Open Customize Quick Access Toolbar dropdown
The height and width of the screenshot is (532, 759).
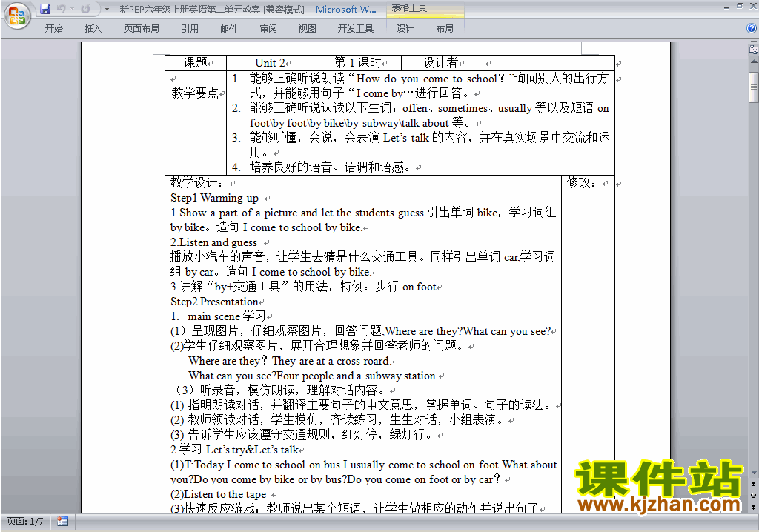pyautogui.click(x=107, y=9)
